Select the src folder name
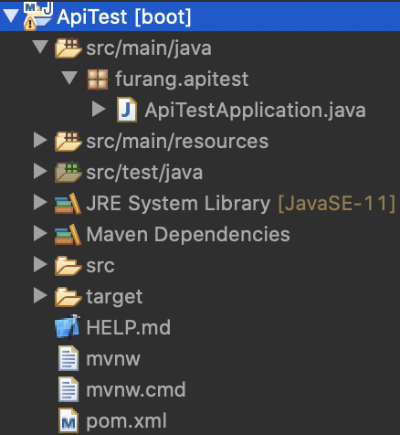This screenshot has height=435, width=400. point(100,266)
